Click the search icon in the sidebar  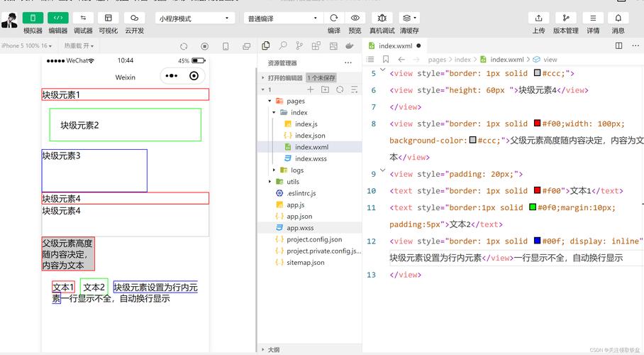283,45
